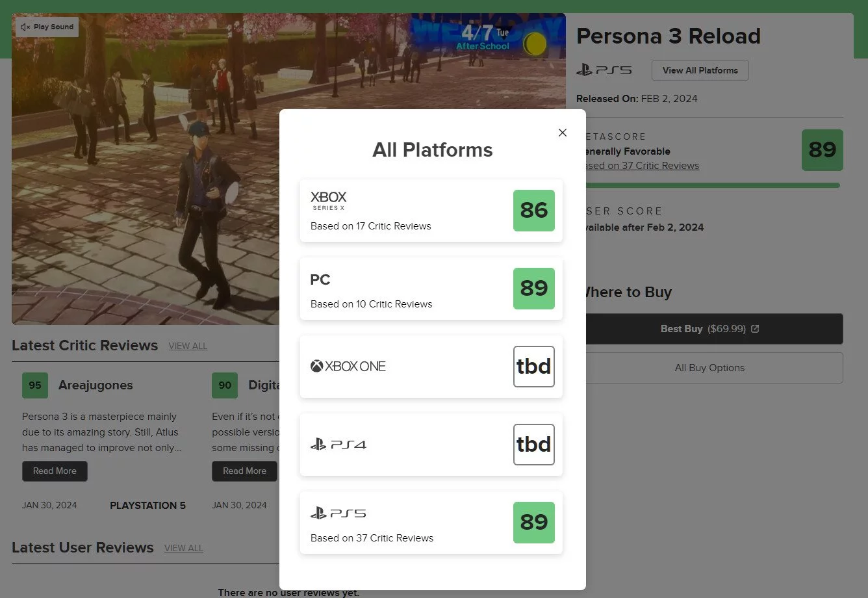Viewport: 868px width, 598px height.
Task: Click Based on 37 Critic Reviews in dialog
Action: tap(372, 538)
